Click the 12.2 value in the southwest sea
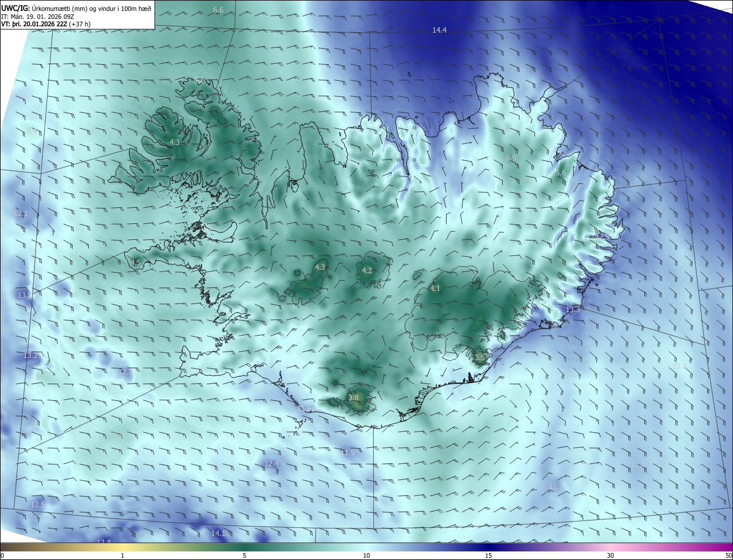733x560 pixels. [x=125, y=372]
